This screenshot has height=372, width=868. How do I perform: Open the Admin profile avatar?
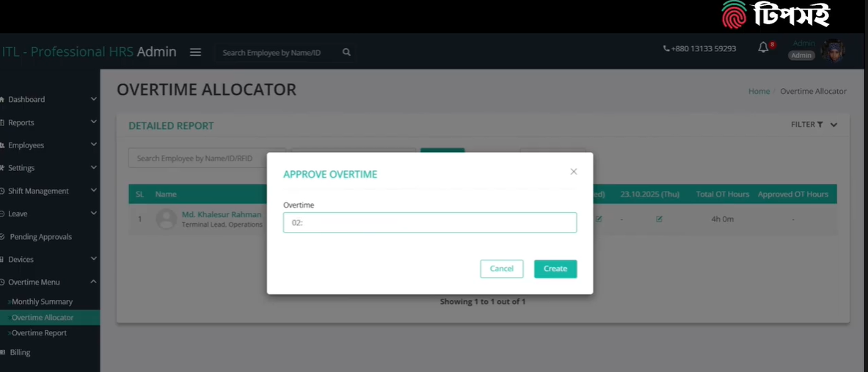click(x=833, y=51)
